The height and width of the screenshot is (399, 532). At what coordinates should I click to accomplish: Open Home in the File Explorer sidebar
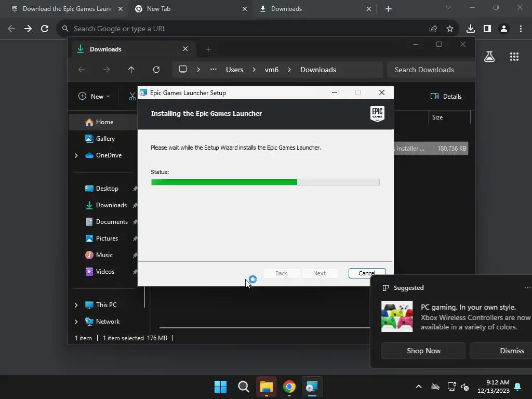coord(103,122)
